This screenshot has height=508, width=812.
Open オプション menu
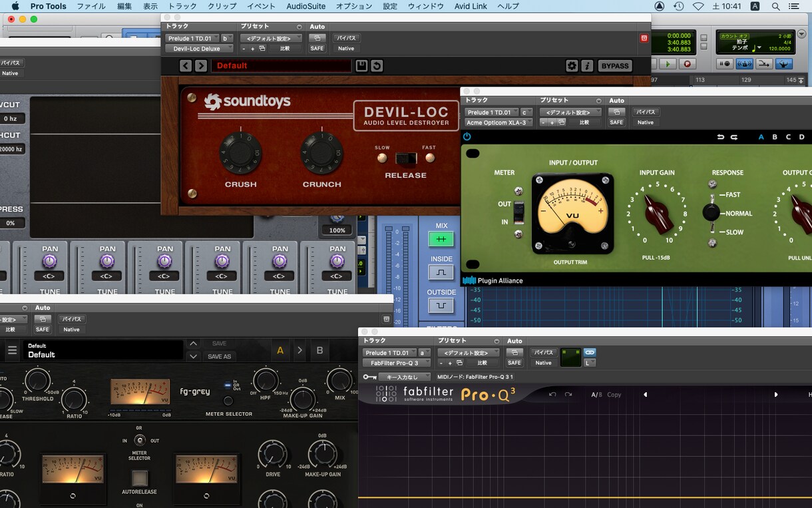coord(354,6)
